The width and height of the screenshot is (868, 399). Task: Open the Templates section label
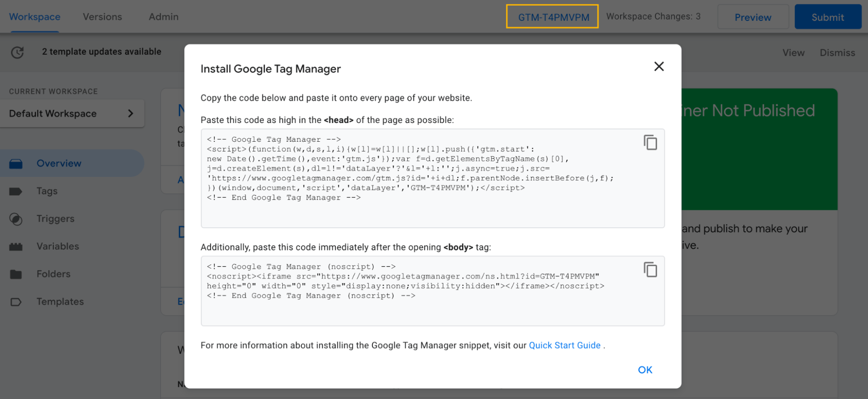(60, 302)
